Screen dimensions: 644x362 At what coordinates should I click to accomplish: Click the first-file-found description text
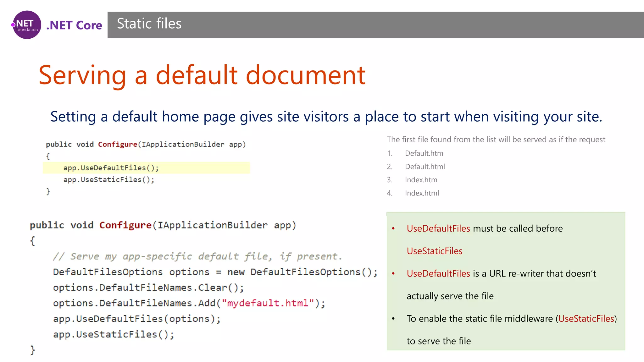click(496, 140)
